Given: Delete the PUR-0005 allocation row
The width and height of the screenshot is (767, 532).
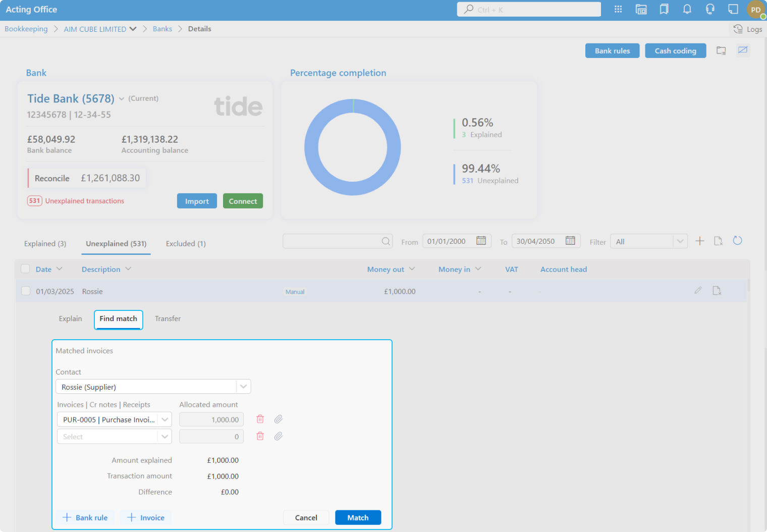Looking at the screenshot, I should pyautogui.click(x=260, y=419).
